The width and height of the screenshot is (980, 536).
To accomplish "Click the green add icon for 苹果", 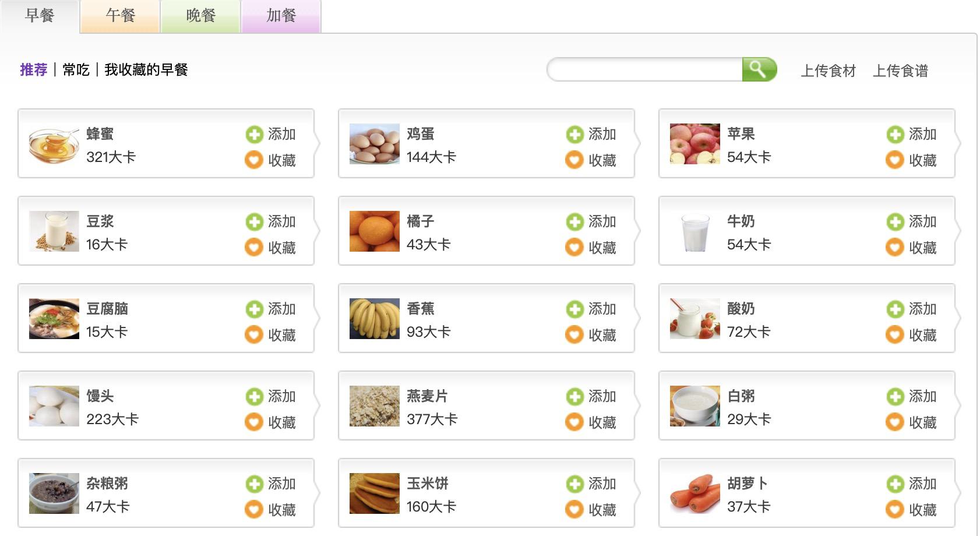I will click(895, 135).
